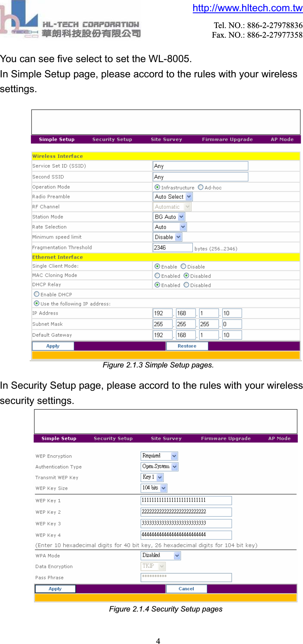Viewport: 303px width, 644px height.
Task: Open the Firmware Upgrade tab in the top figure
Action: (227, 139)
